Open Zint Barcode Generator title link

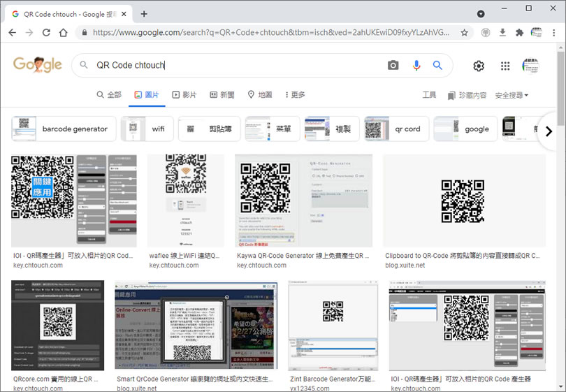(x=333, y=379)
